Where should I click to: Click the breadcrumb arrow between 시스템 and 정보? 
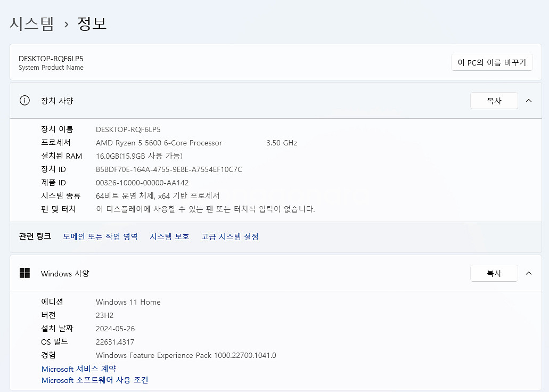pos(66,24)
